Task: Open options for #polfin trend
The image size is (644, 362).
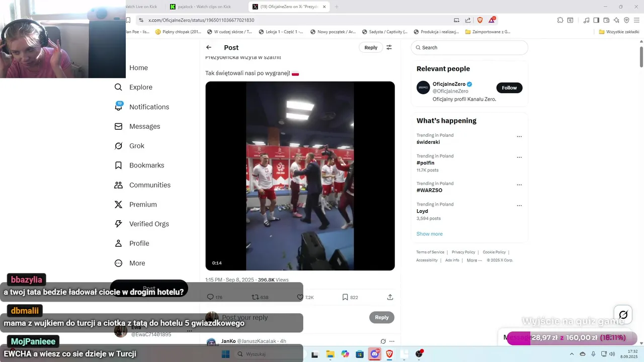Action: (x=519, y=157)
